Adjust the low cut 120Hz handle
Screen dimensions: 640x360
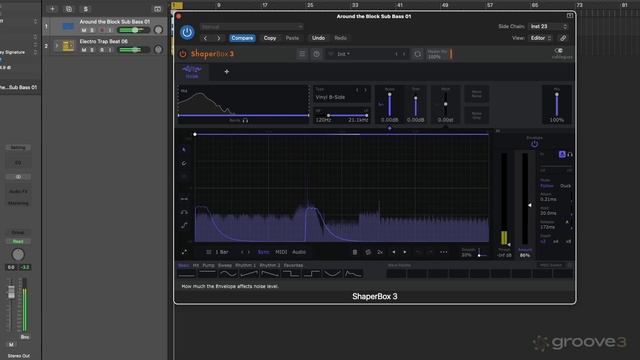pyautogui.click(x=329, y=116)
